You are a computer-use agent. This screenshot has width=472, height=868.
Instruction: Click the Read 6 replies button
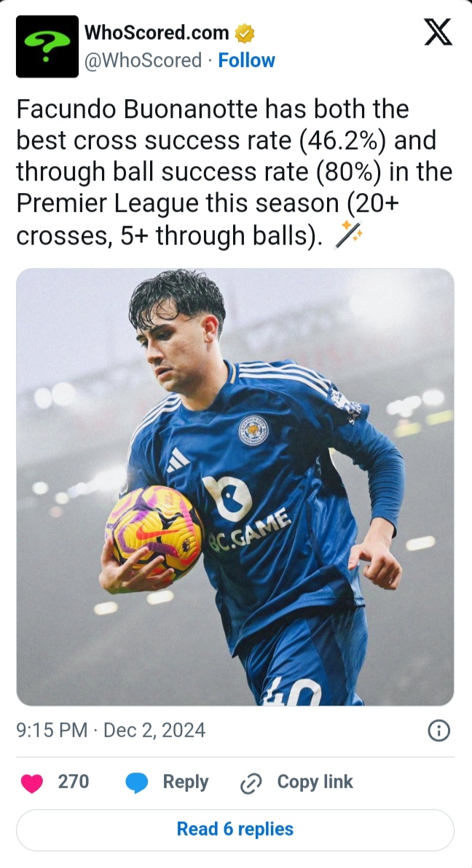point(235,829)
